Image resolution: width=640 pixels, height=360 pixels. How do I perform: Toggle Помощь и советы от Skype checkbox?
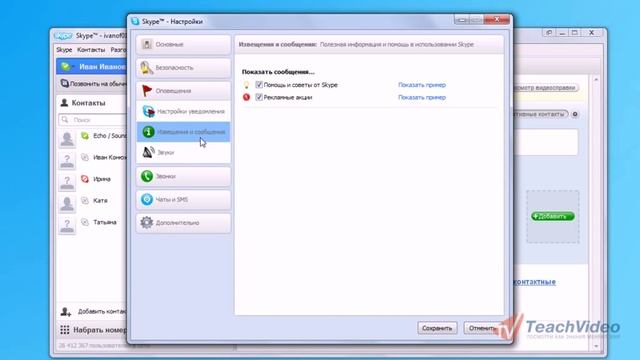tap(259, 84)
